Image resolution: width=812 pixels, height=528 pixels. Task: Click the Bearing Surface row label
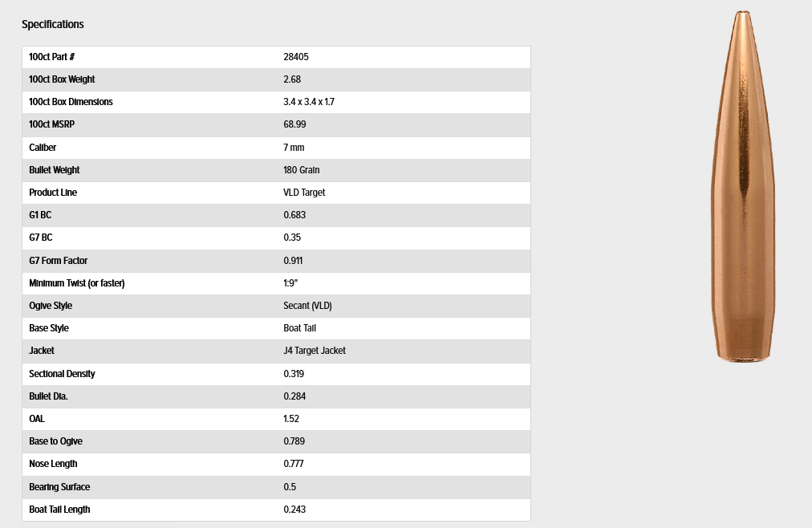point(59,487)
